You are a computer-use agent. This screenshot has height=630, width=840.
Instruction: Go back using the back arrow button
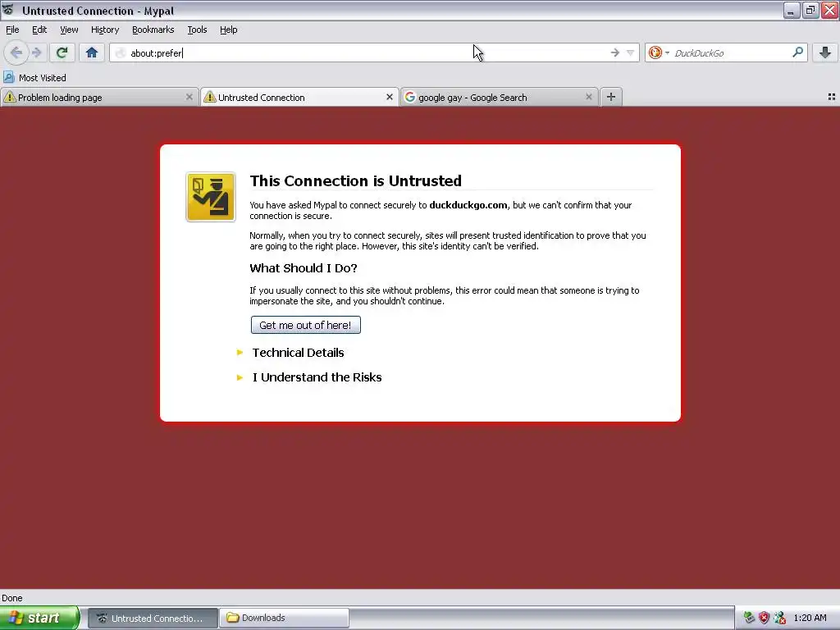click(16, 52)
